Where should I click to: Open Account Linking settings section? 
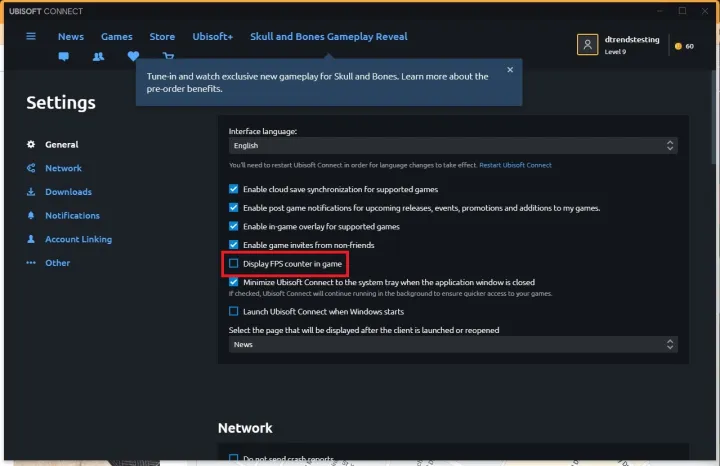point(78,240)
